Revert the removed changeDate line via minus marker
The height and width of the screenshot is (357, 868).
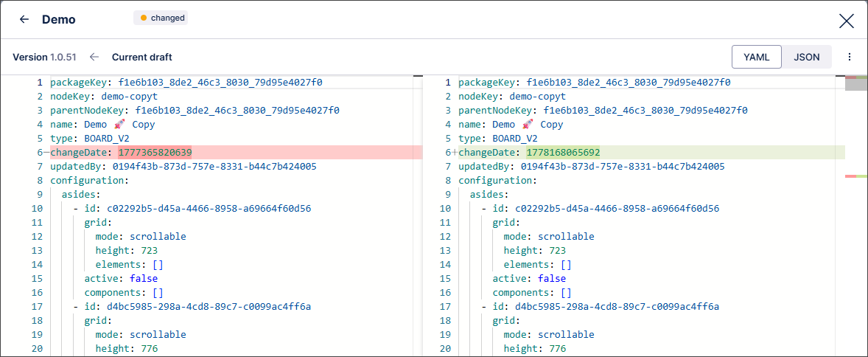click(x=46, y=152)
